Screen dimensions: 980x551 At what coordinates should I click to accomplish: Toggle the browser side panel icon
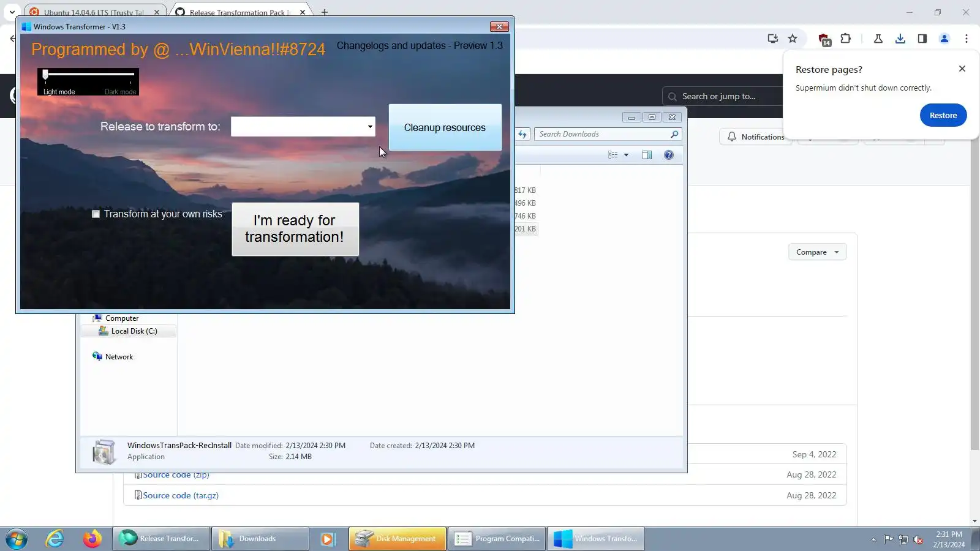922,39
